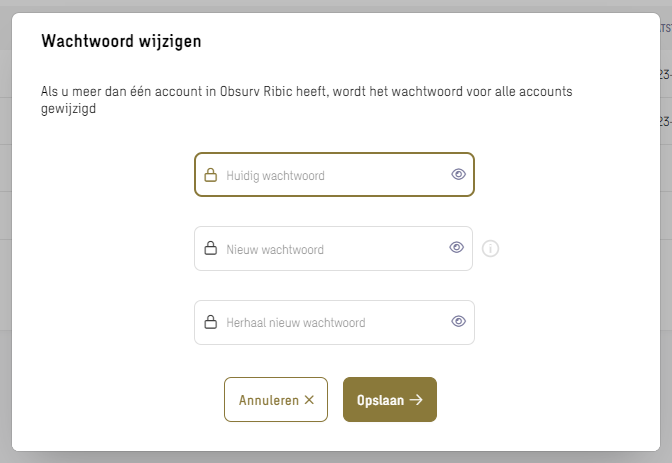The height and width of the screenshot is (463, 672).
Task: Show the Huidig wachtwoord text via eye icon
Action: tap(458, 174)
